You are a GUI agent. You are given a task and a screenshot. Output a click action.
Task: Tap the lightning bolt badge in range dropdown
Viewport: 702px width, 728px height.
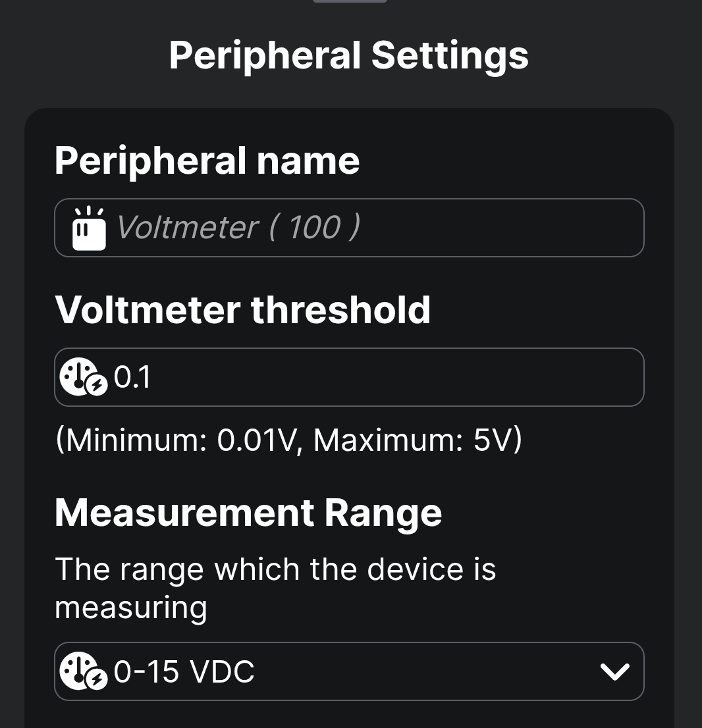tap(97, 680)
